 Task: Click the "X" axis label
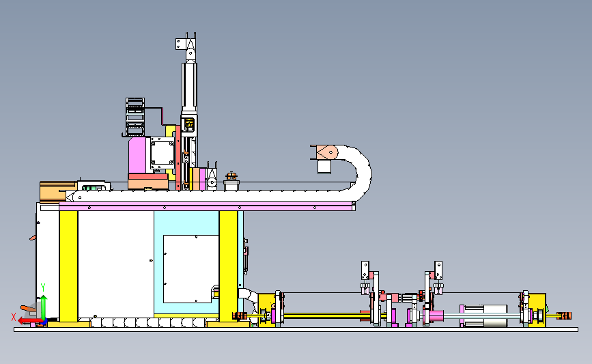(14, 317)
